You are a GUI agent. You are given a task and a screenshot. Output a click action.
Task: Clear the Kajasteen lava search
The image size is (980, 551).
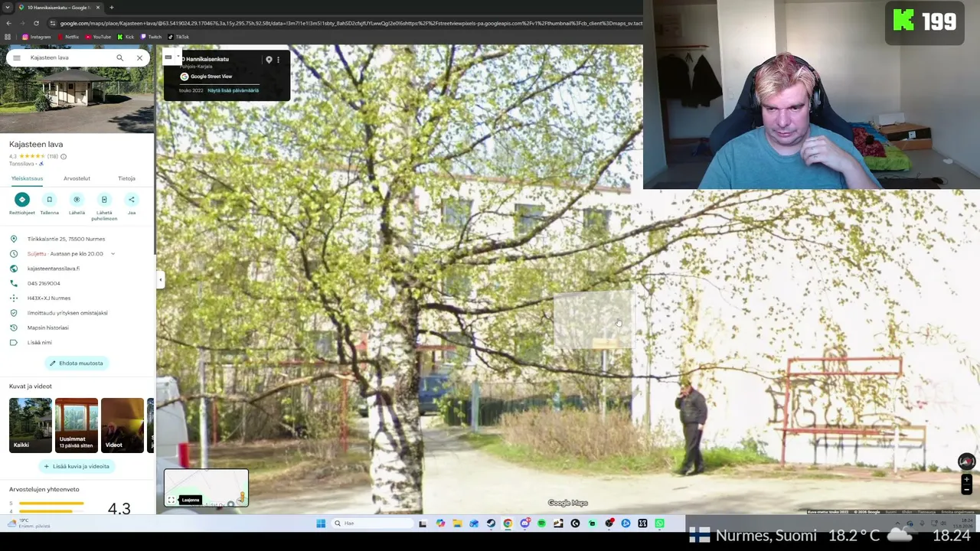point(139,57)
